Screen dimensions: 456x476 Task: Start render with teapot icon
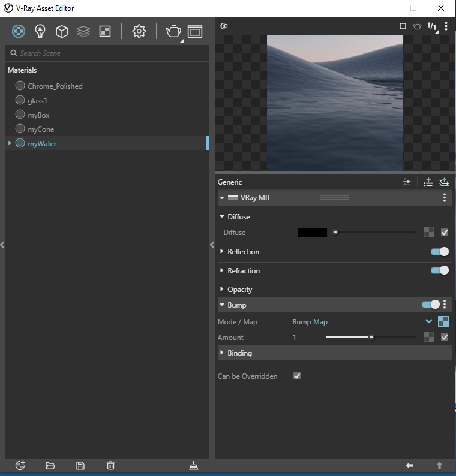tap(173, 31)
